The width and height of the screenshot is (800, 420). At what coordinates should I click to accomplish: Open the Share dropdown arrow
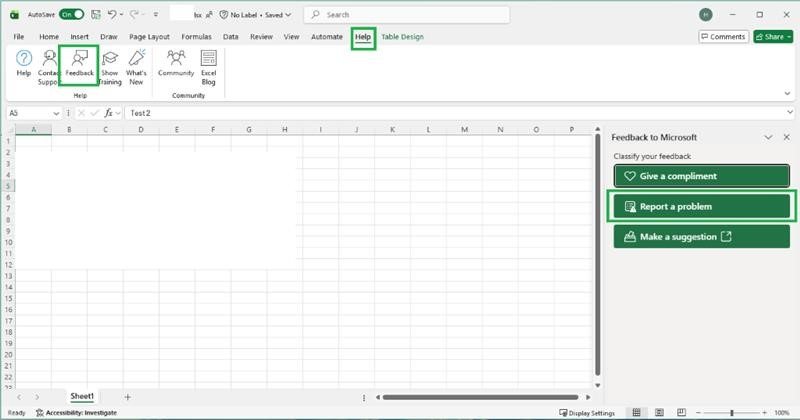[x=789, y=37]
